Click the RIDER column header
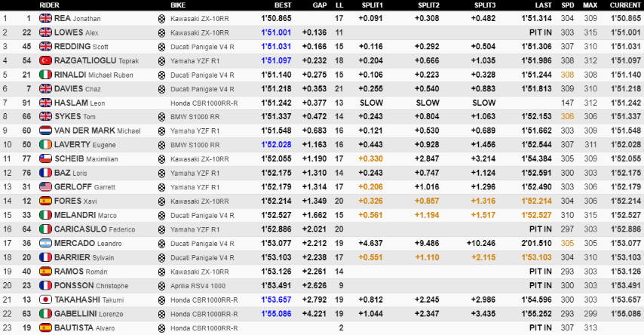Screen dimensions: 644x335 tap(49, 5)
